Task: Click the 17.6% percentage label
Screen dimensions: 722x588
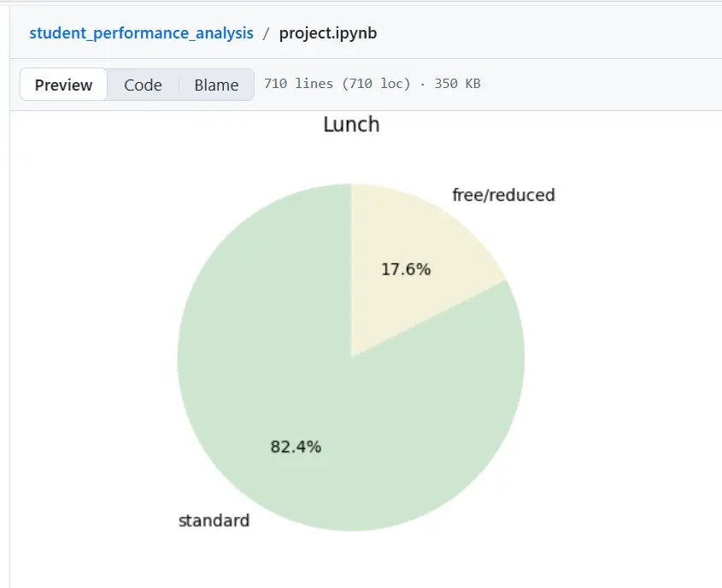Action: point(406,269)
